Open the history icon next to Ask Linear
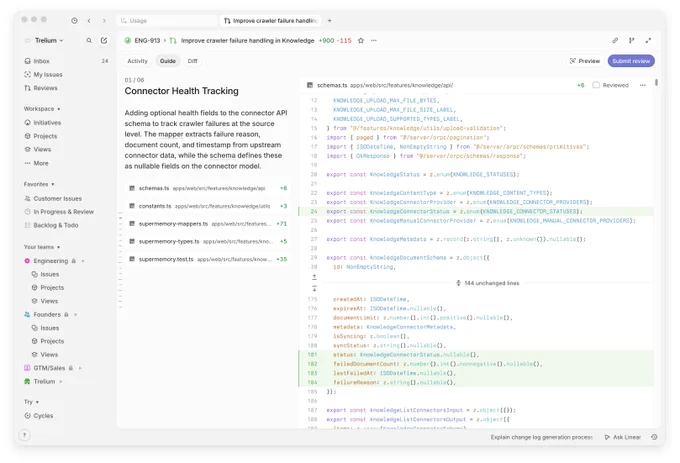The height and width of the screenshot is (463, 680). tap(654, 437)
